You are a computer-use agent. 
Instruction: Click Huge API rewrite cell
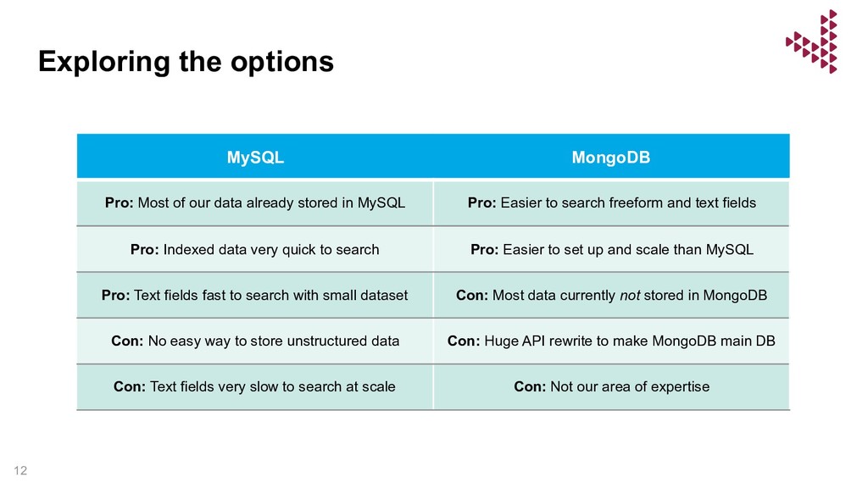click(611, 341)
